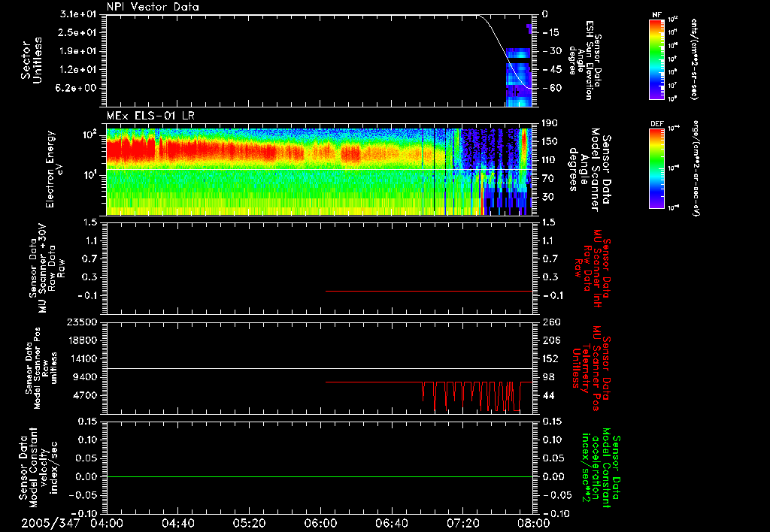Click the DEF energy flux color bar
Image resolution: width=770 pixels, height=532 pixels.
657,168
